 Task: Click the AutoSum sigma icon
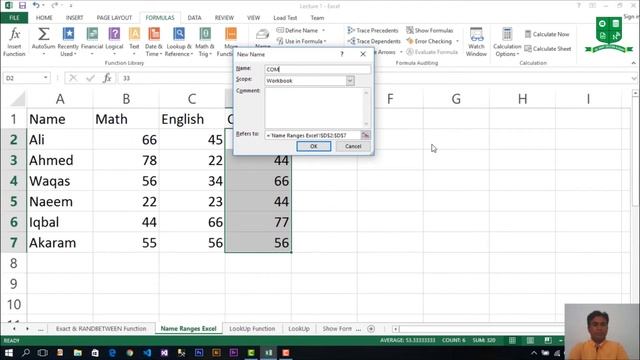pos(44,34)
